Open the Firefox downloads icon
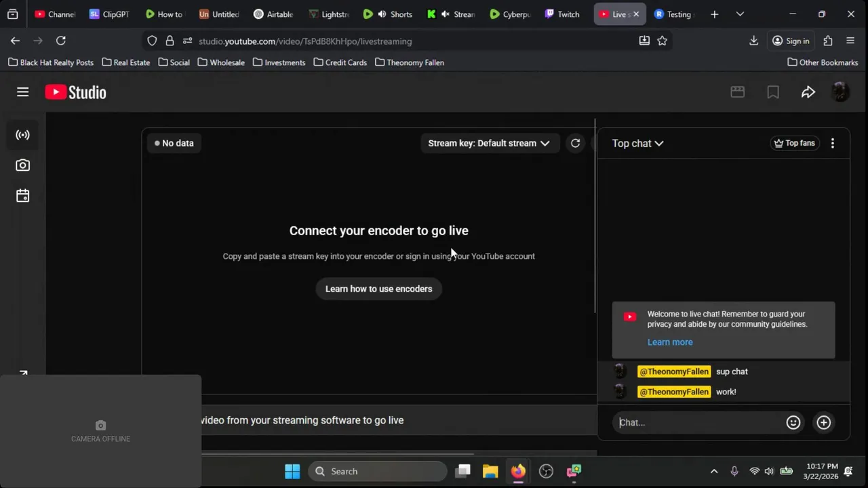 (x=753, y=41)
